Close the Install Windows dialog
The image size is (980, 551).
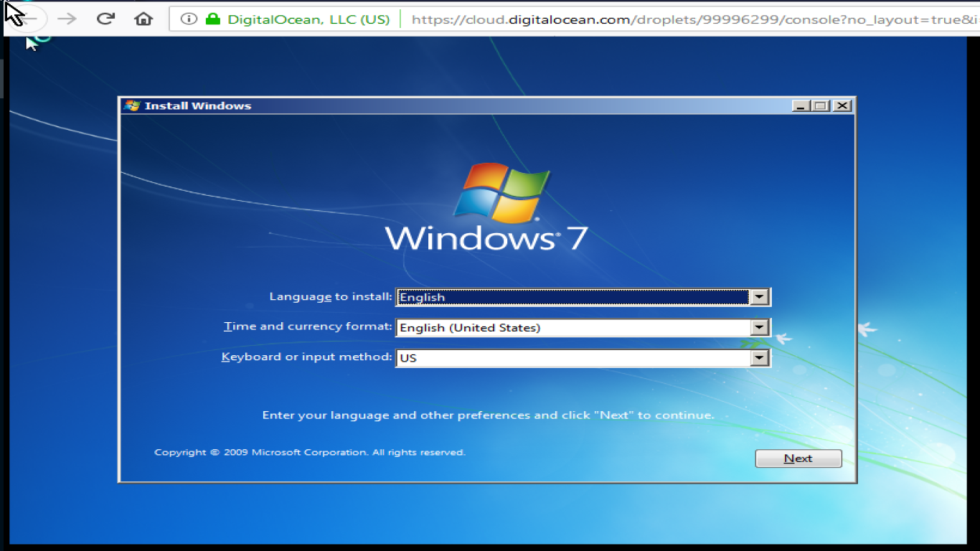pyautogui.click(x=842, y=105)
